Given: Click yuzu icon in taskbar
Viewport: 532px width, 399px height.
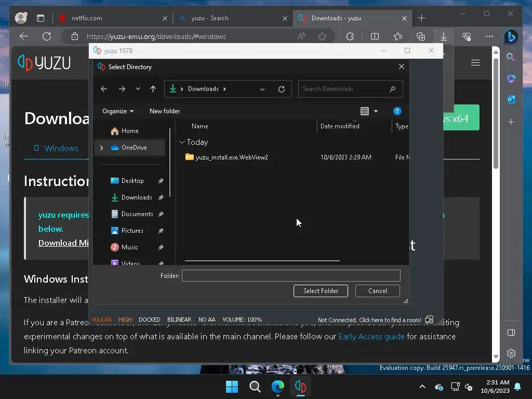Looking at the screenshot, I should pos(300,387).
